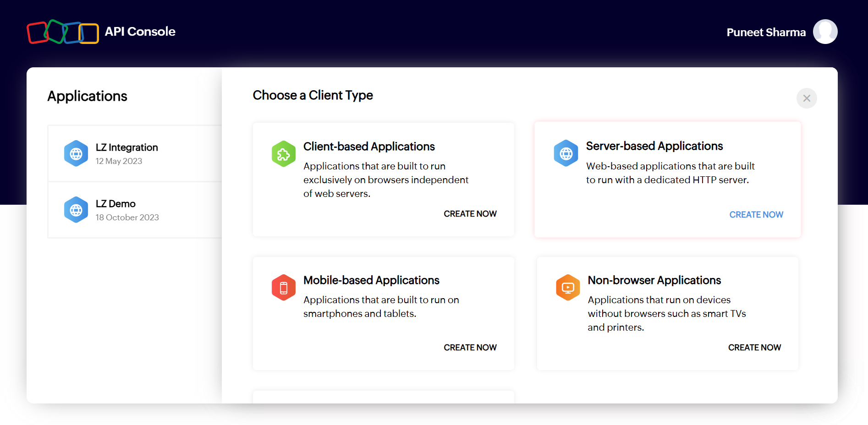Click the Puneet Sharma username
Image resolution: width=868 pixels, height=425 pixels.
[x=766, y=33]
